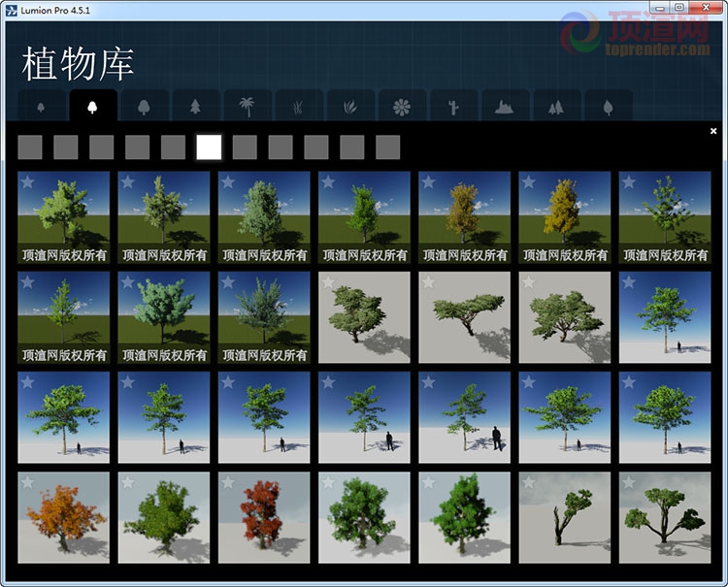Favorite star on the bright yellow tree

tap(528, 181)
